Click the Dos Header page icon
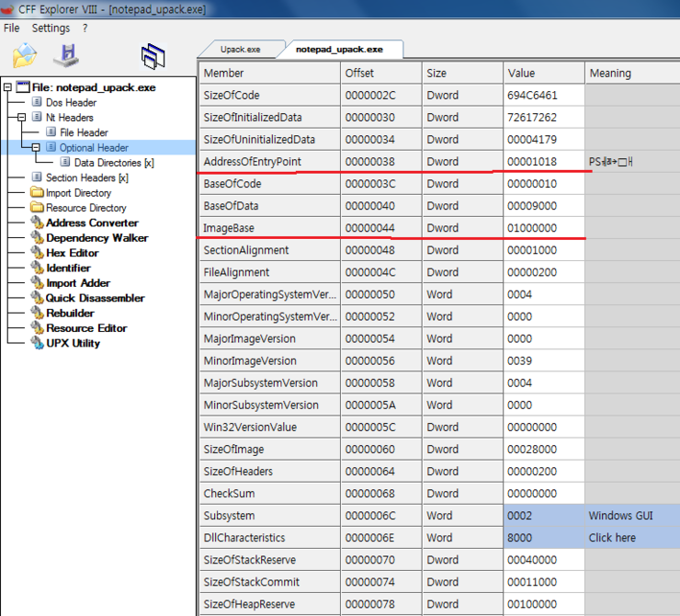 (37, 102)
